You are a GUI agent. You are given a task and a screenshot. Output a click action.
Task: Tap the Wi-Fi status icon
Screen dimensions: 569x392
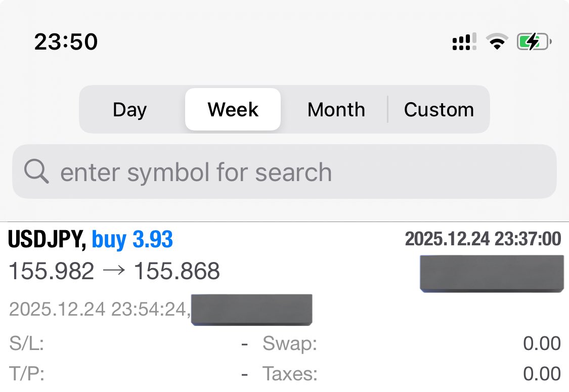point(497,41)
